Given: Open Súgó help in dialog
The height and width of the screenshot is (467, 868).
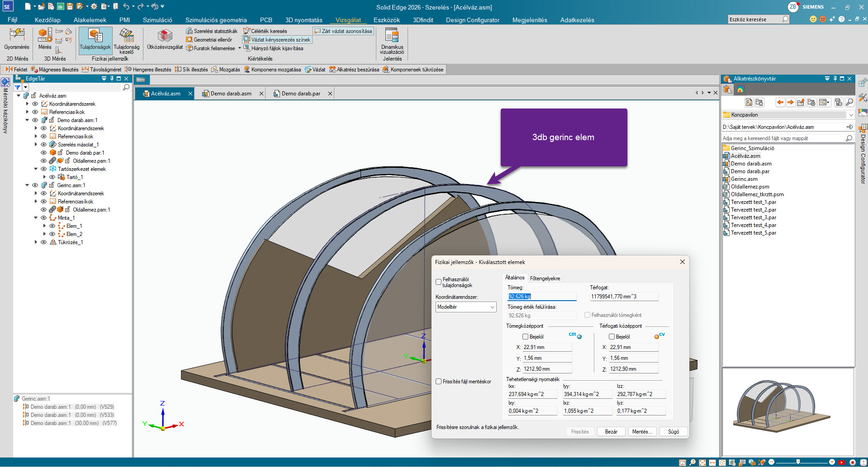Looking at the screenshot, I should [674, 432].
